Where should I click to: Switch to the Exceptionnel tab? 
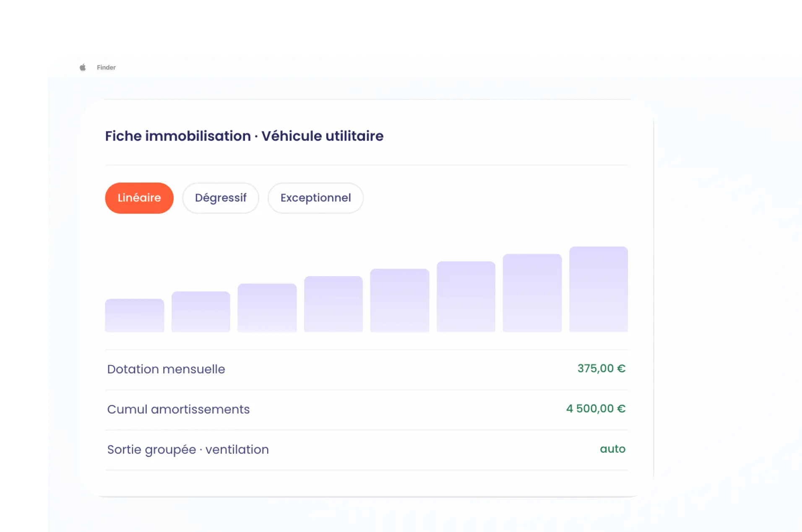pos(316,198)
